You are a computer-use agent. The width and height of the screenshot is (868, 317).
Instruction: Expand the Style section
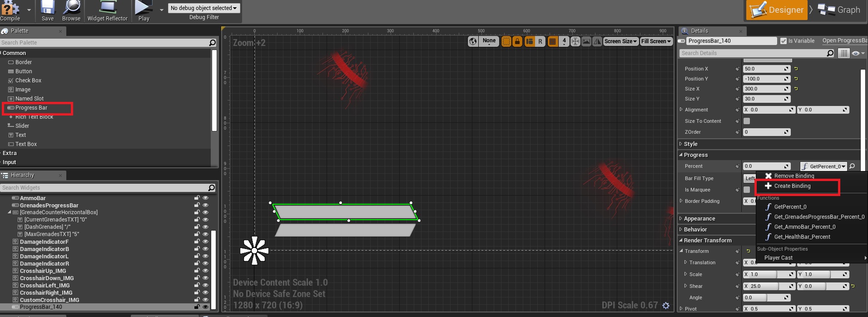click(x=690, y=144)
